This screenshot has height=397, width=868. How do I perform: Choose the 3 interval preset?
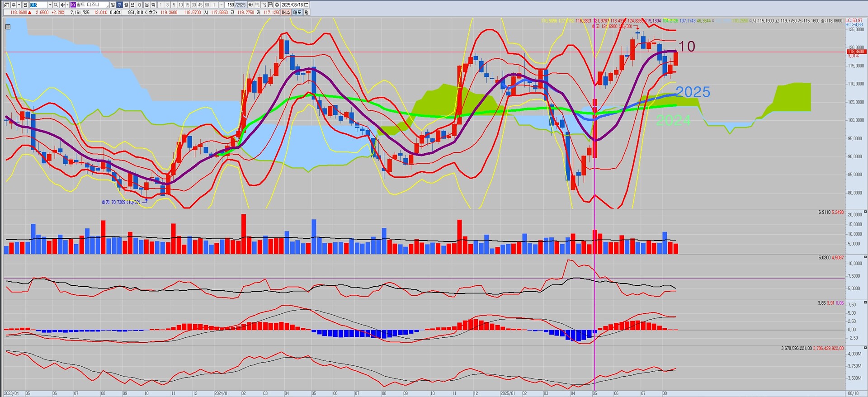[167, 5]
